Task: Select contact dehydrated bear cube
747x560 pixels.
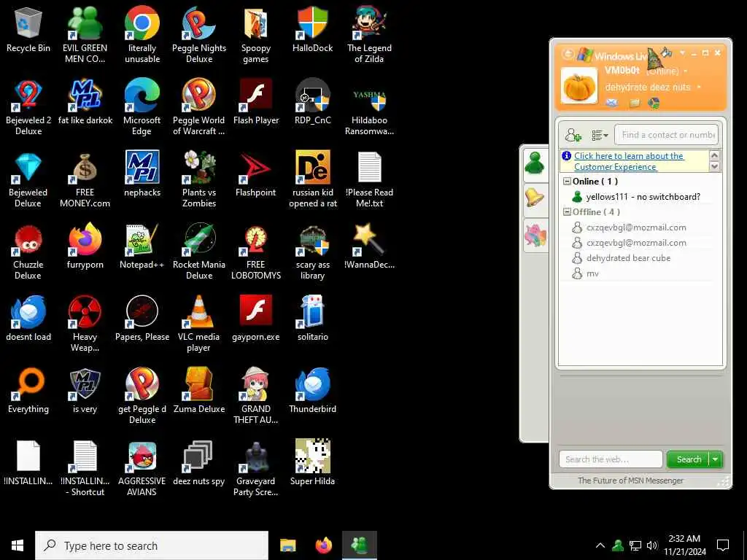Action: click(x=628, y=258)
